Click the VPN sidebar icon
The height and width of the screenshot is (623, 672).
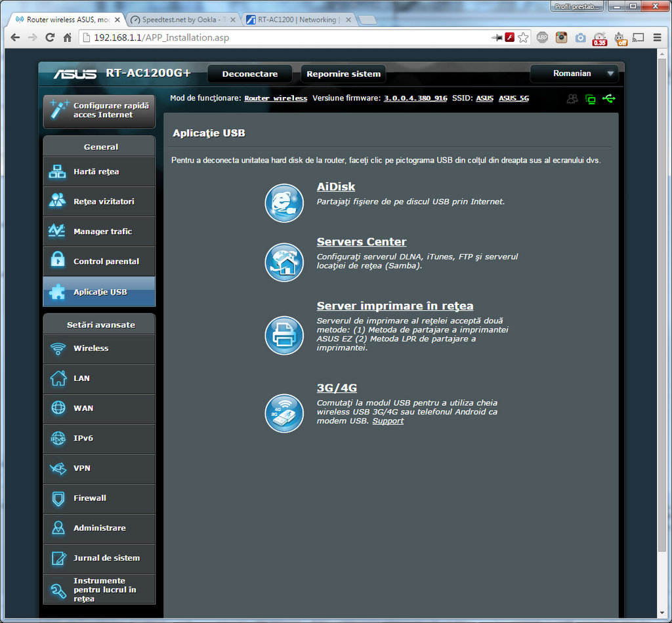pos(58,468)
